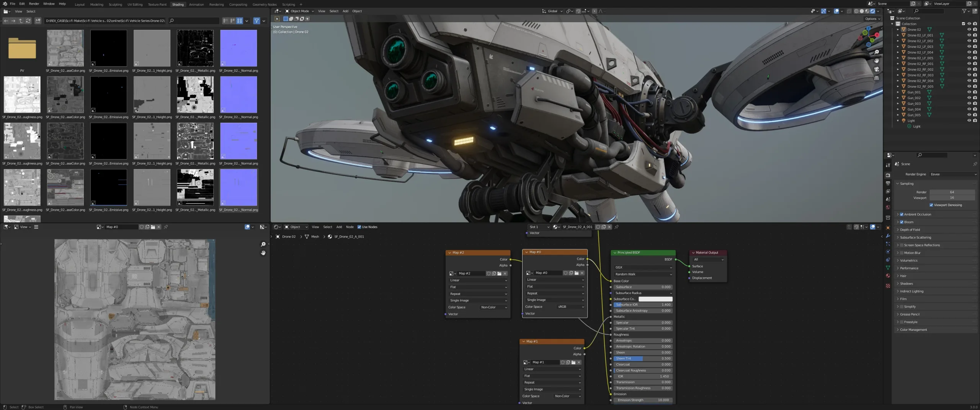Activate Rendered viewport shading mode
980x410 pixels.
pos(872,11)
